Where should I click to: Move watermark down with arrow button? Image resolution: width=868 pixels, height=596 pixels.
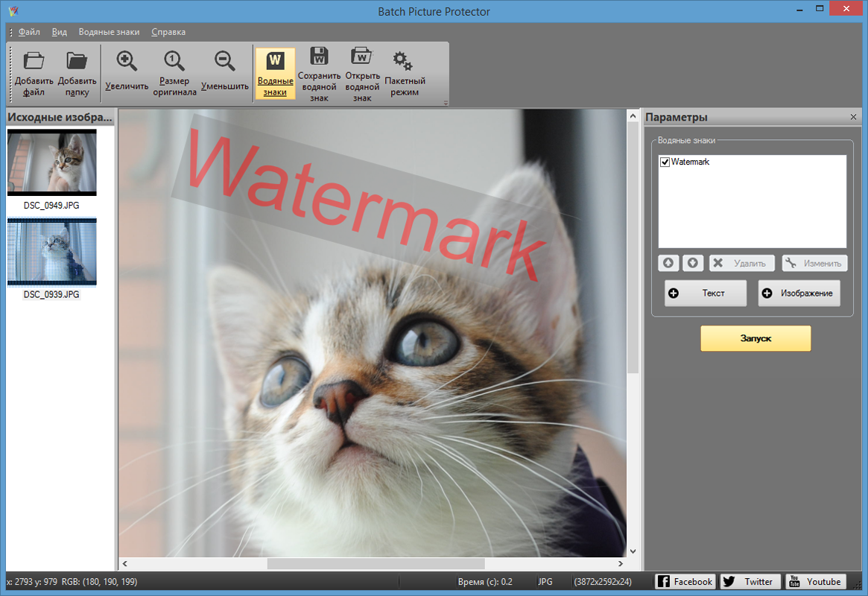693,263
